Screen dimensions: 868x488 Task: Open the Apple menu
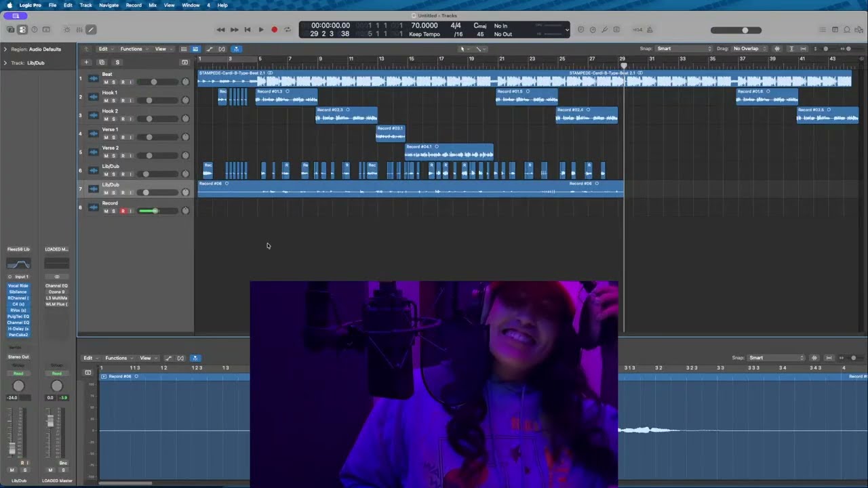pyautogui.click(x=9, y=5)
